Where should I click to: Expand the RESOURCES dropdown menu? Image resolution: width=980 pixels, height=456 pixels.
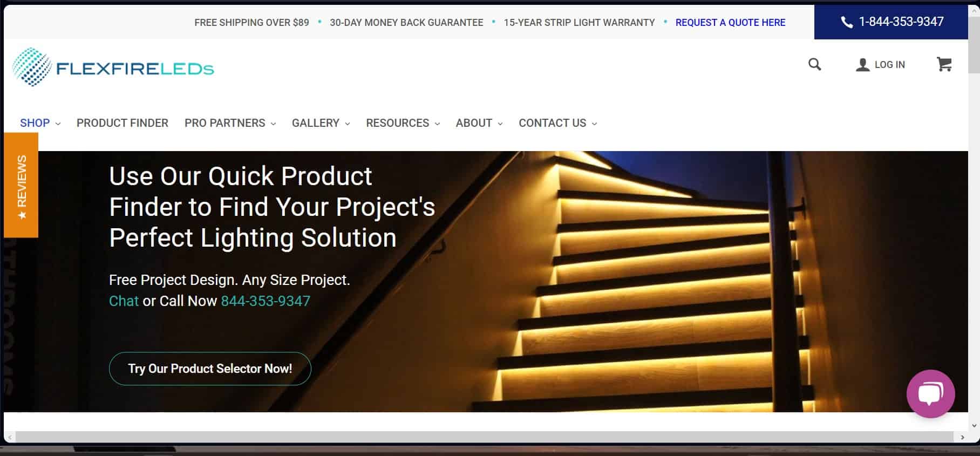click(x=403, y=123)
